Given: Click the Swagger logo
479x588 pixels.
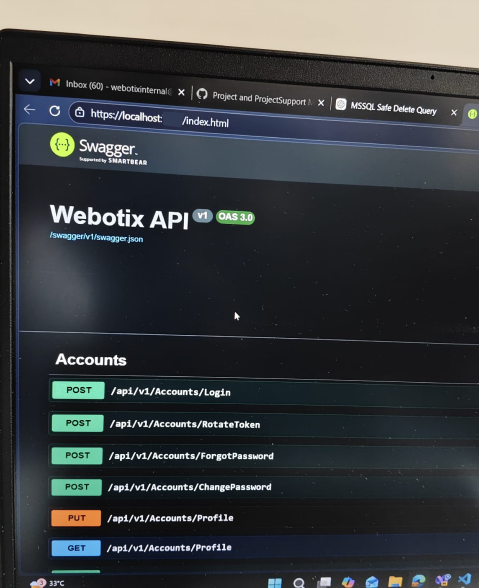Looking at the screenshot, I should tap(98, 149).
